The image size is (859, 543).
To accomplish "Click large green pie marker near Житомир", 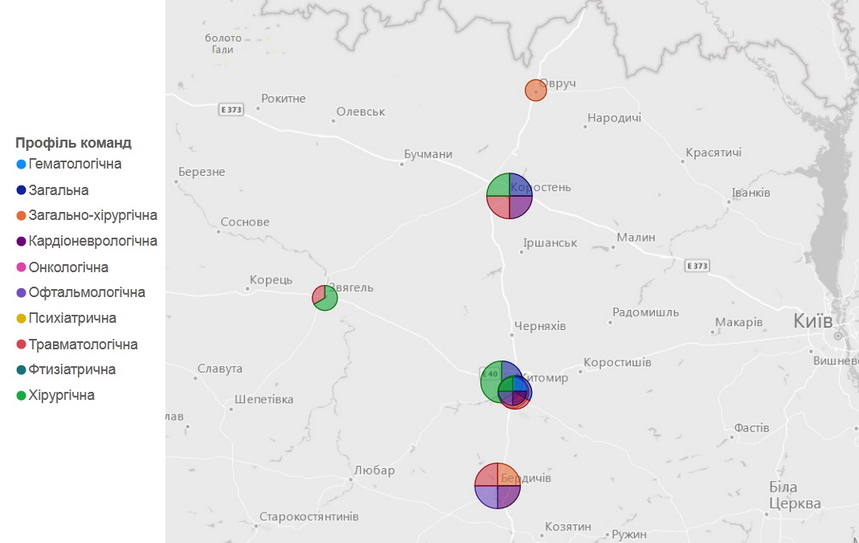I will tap(491, 381).
